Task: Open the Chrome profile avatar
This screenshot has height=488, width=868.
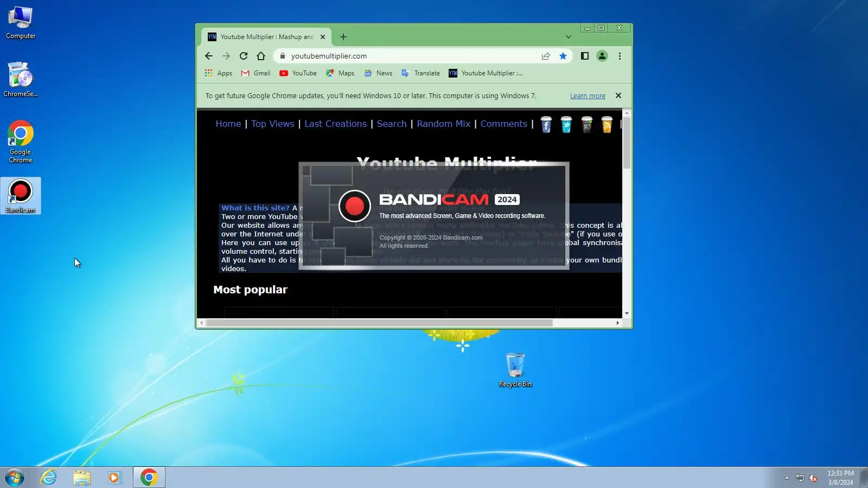Action: point(602,56)
